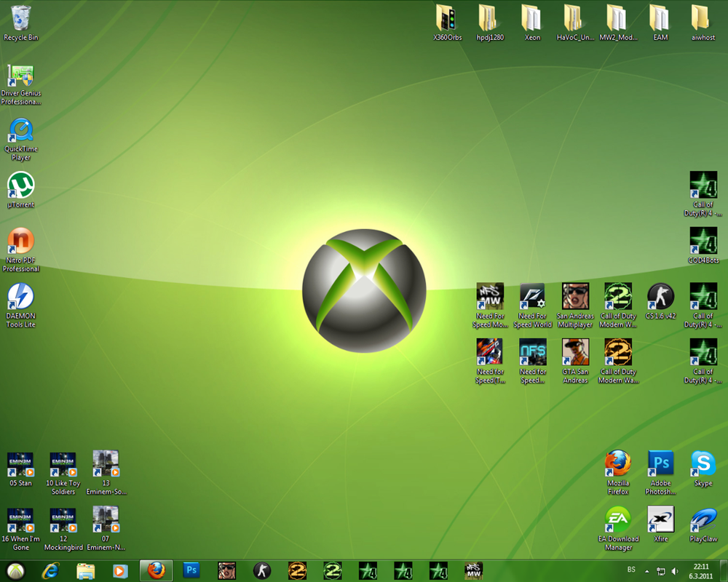
Task: Open the Skype desktop shortcut
Action: [x=703, y=463]
